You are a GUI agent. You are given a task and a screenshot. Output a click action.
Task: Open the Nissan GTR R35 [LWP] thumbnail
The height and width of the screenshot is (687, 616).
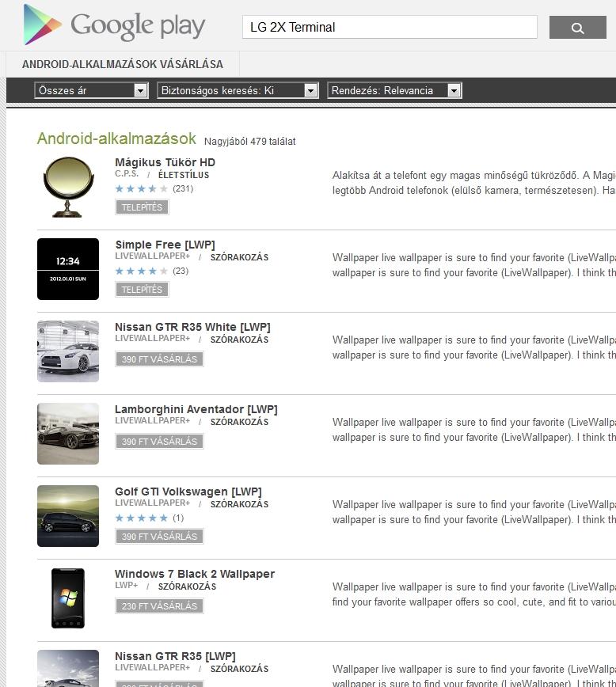(x=68, y=669)
